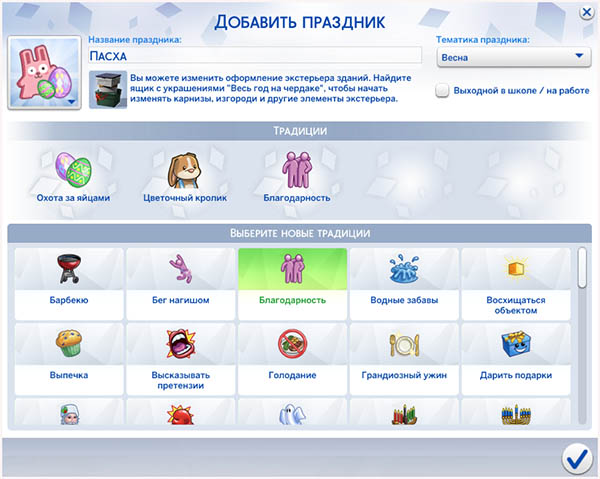Close the Добавить праздник dialog
Image resolution: width=600 pixels, height=479 pixels.
pyautogui.click(x=586, y=12)
